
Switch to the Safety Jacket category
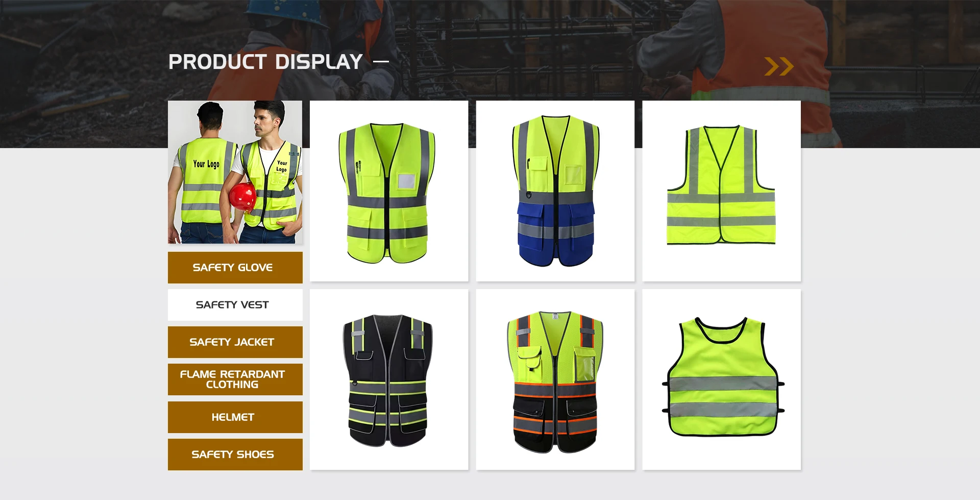[x=235, y=342]
